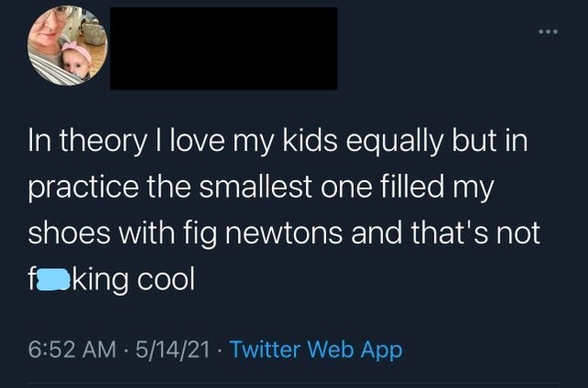Click the word "newtons" in the tweet
The height and width of the screenshot is (388, 588).
(x=281, y=234)
